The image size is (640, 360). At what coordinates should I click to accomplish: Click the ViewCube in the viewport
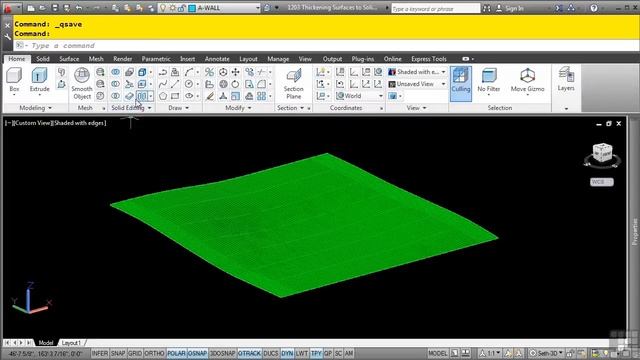point(602,153)
